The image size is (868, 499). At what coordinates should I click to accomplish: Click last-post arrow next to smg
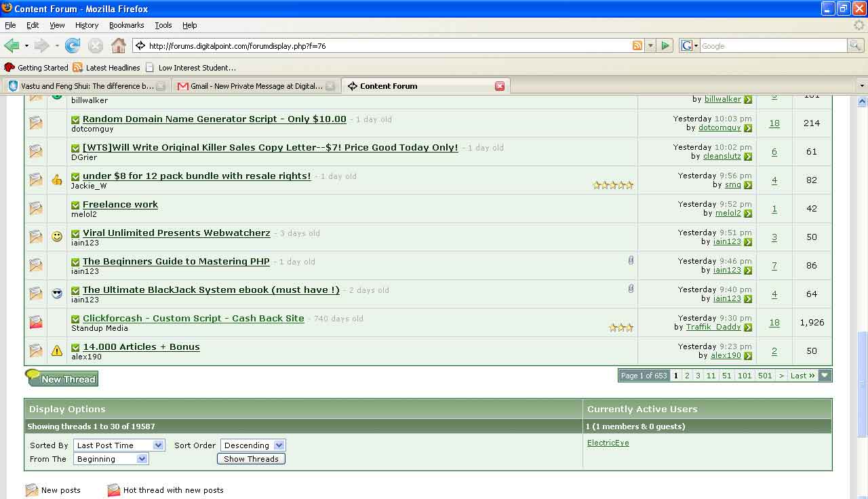point(748,184)
